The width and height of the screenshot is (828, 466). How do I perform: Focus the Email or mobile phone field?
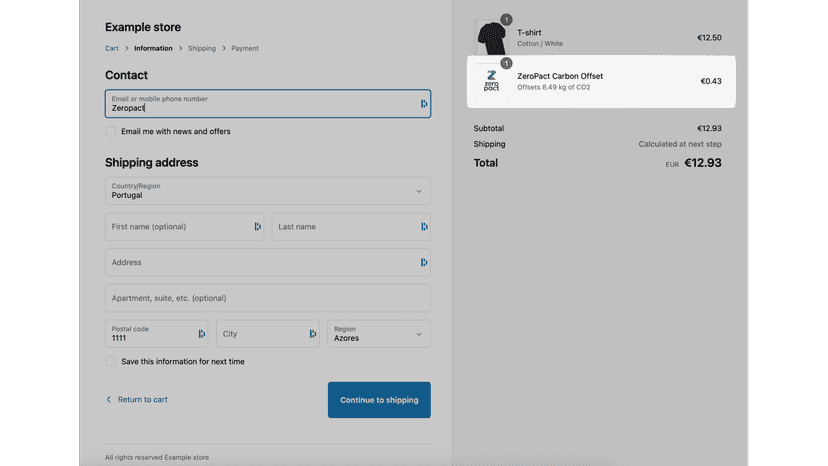[x=268, y=104]
